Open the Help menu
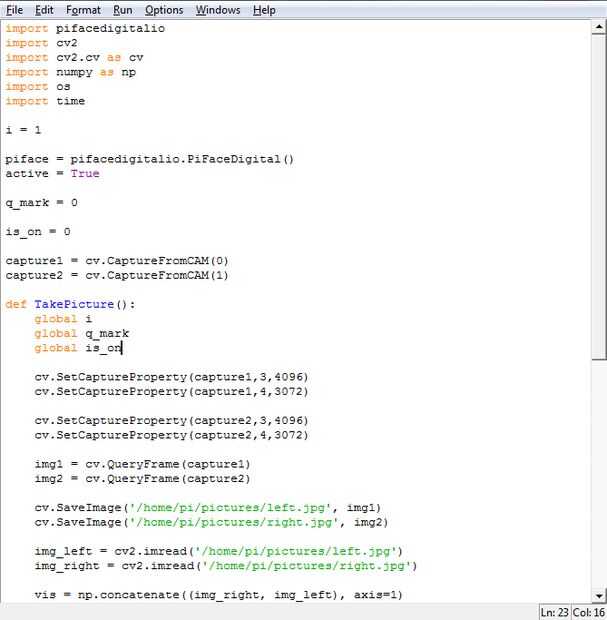Image resolution: width=607 pixels, height=620 pixels. click(264, 10)
